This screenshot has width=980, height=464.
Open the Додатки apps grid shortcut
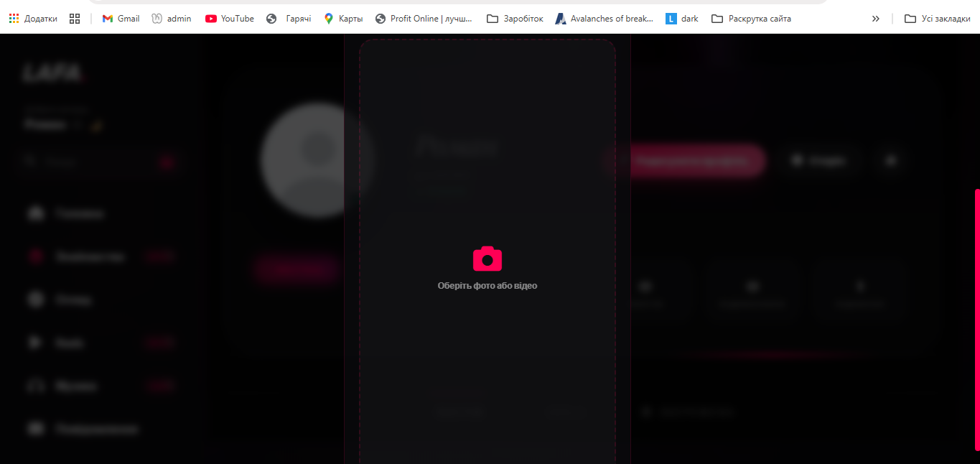tap(33, 19)
